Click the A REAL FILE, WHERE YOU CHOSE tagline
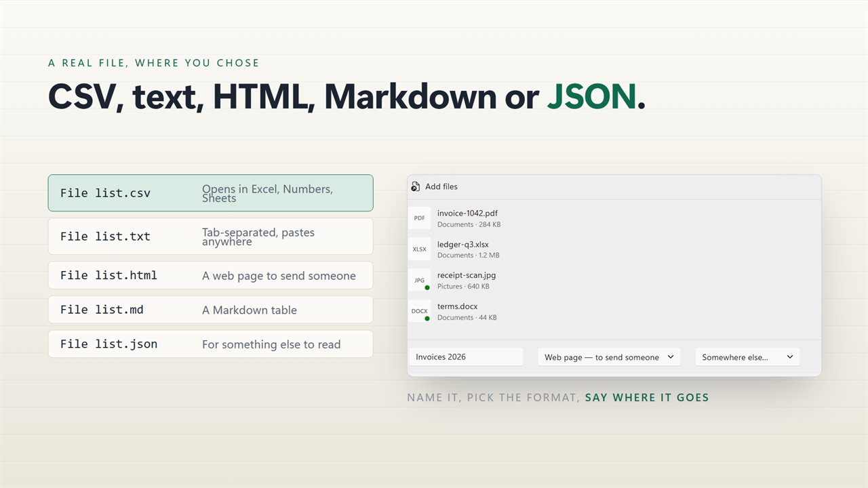 154,63
